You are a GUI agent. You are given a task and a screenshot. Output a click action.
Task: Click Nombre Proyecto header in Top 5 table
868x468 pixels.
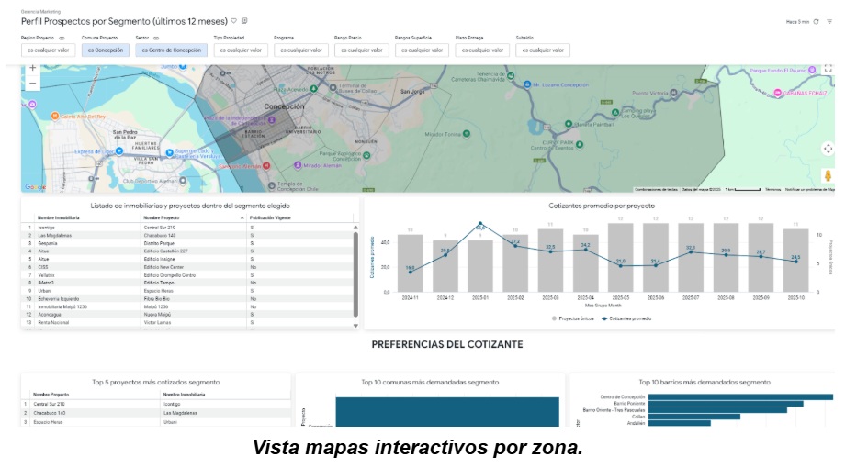[x=51, y=395]
